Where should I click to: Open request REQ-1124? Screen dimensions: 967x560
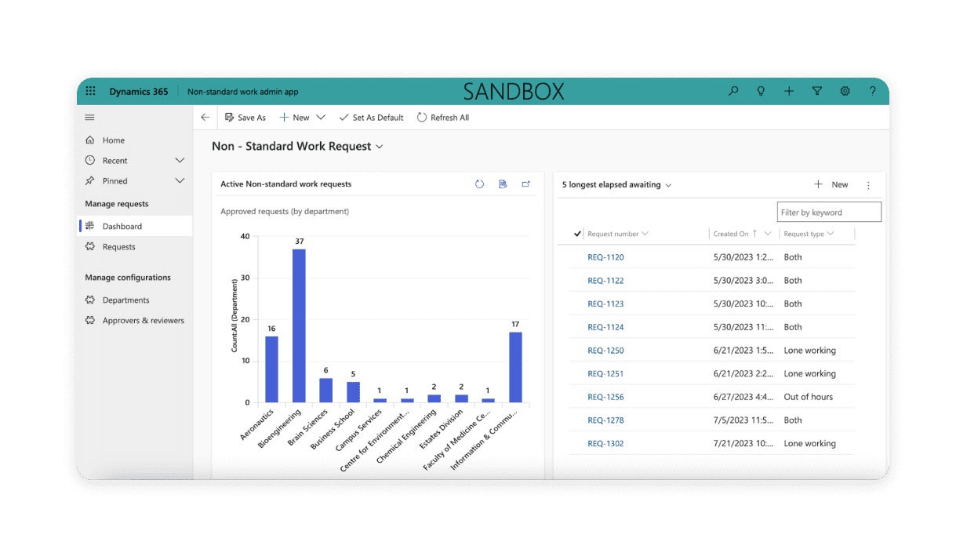[x=605, y=327]
